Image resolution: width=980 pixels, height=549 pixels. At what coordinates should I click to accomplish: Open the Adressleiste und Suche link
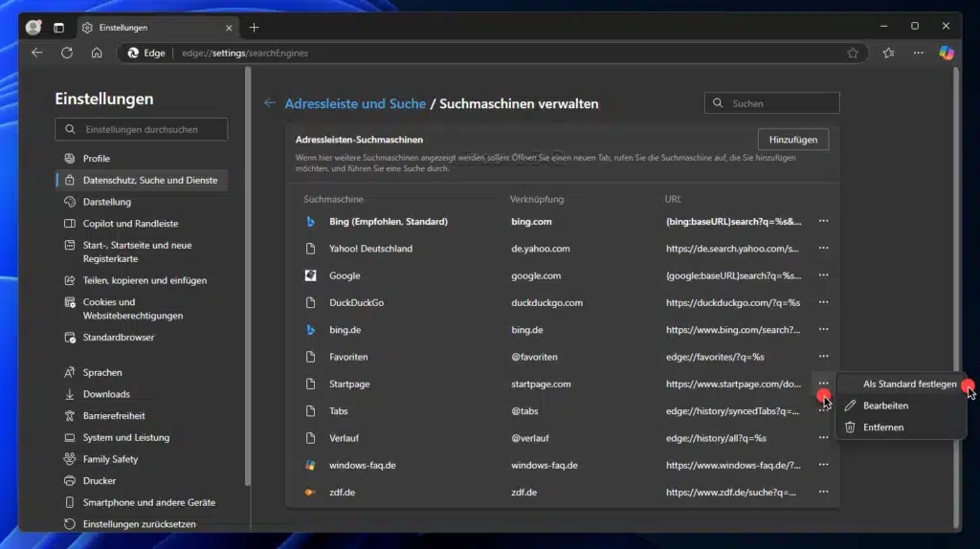pos(355,103)
